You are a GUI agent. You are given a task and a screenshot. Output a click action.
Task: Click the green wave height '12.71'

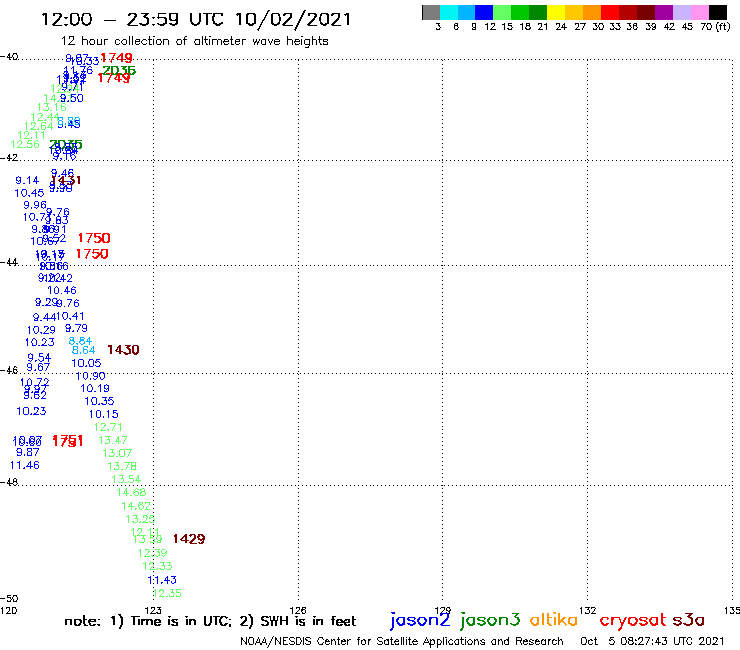108,427
